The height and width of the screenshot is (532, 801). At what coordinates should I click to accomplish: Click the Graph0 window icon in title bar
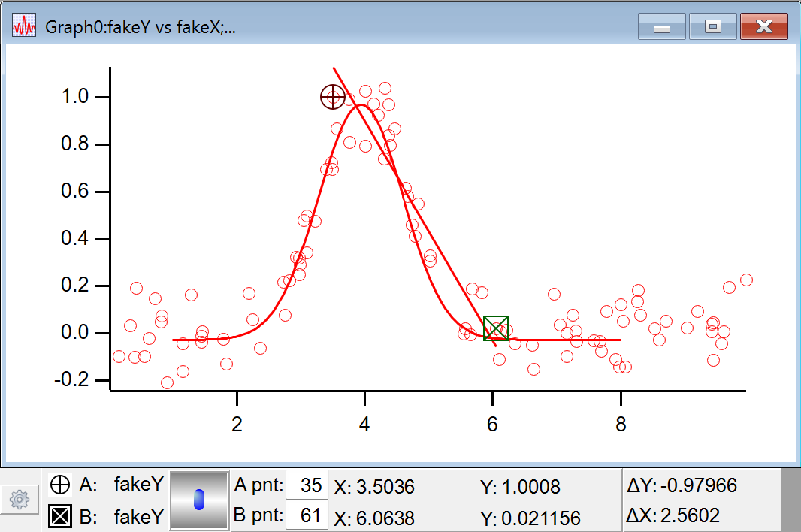tap(24, 27)
